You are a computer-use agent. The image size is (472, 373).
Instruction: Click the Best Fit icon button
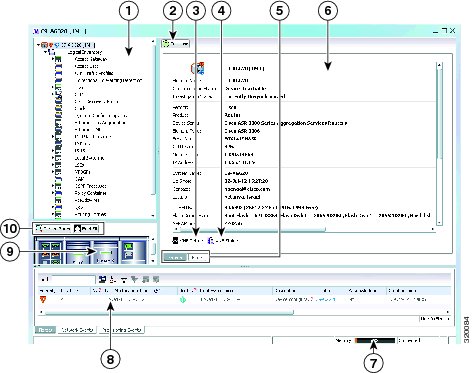86,229
